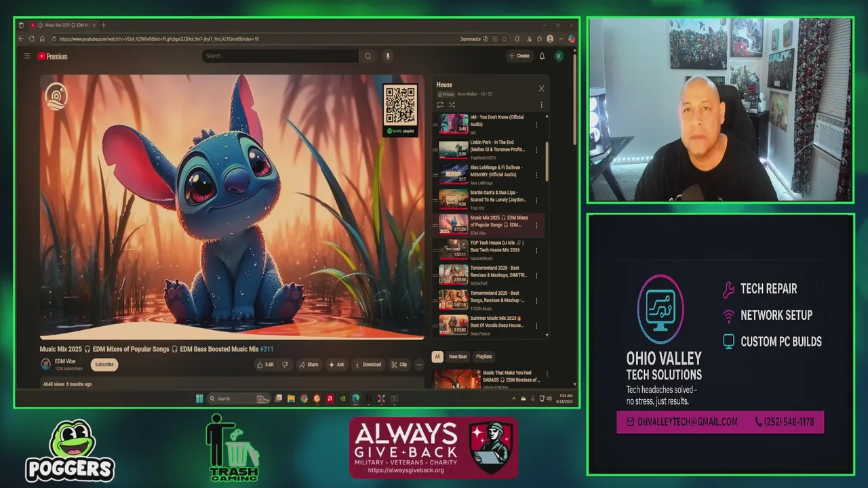Play Summer Music Mix 2023 video
Screen dimensions: 868x488
pyautogui.click(x=487, y=325)
